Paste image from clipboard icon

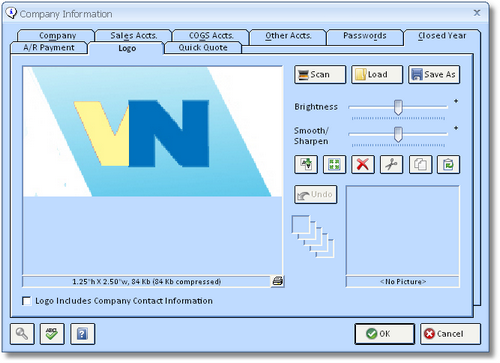(448, 164)
